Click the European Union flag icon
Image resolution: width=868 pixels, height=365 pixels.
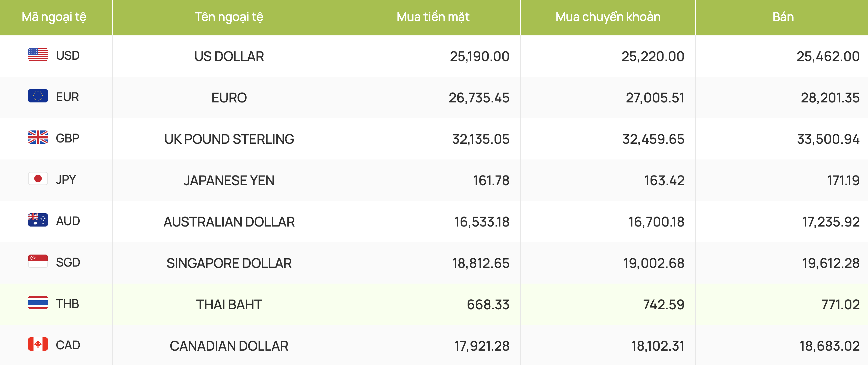tap(38, 96)
